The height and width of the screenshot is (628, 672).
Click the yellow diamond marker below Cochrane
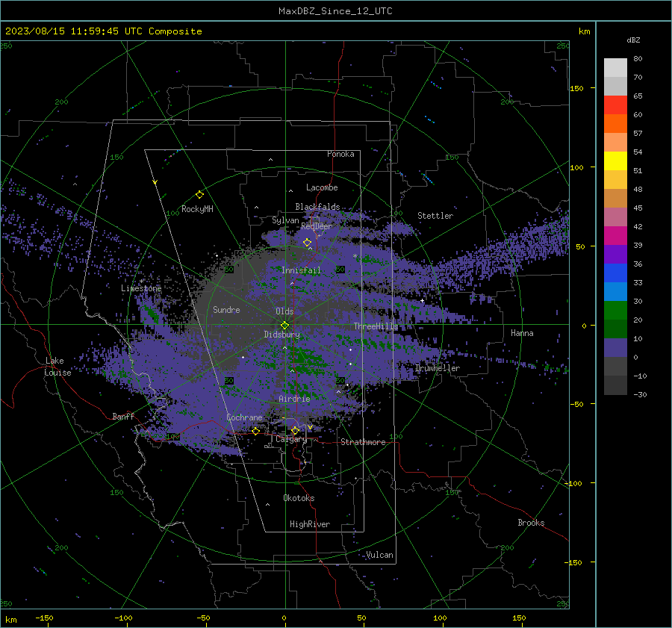tap(255, 431)
